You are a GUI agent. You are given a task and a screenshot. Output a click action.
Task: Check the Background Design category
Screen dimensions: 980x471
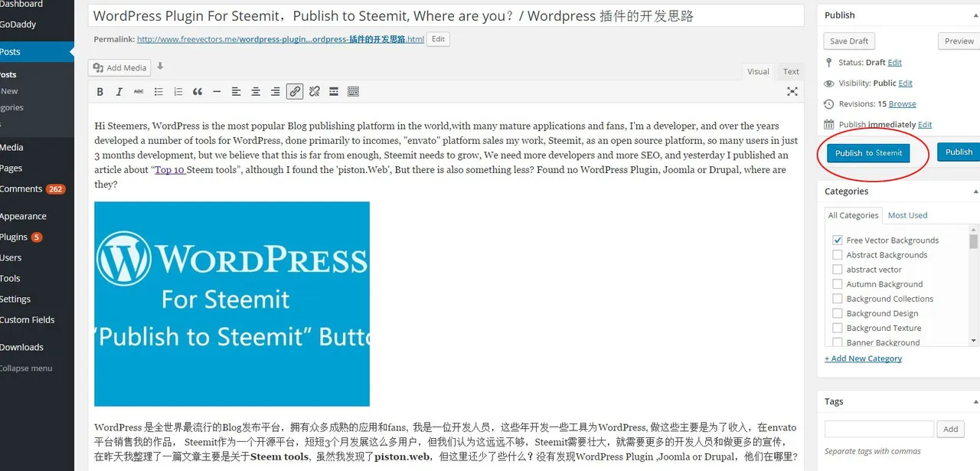click(838, 313)
